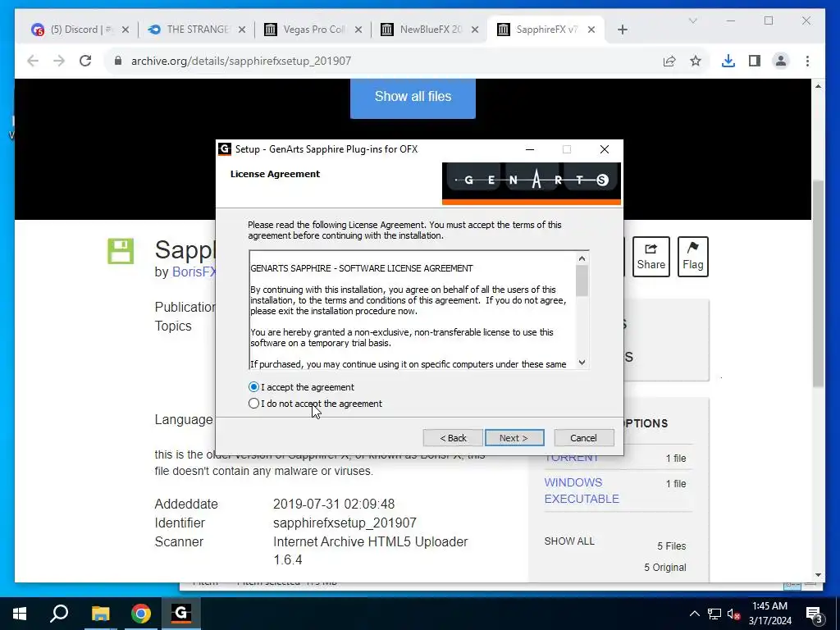The width and height of the screenshot is (840, 630).
Task: Click the page scrollbar up arrow
Action: (x=818, y=85)
